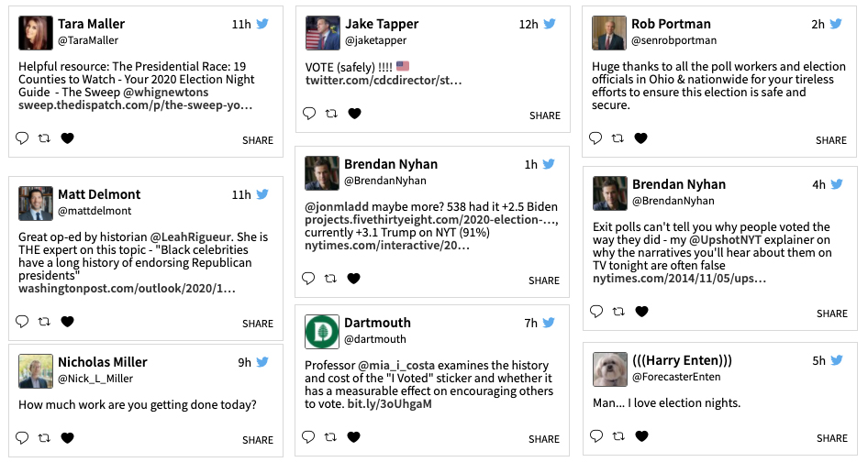Retweet Matt Delmont's op-ed tweet

pos(45,322)
